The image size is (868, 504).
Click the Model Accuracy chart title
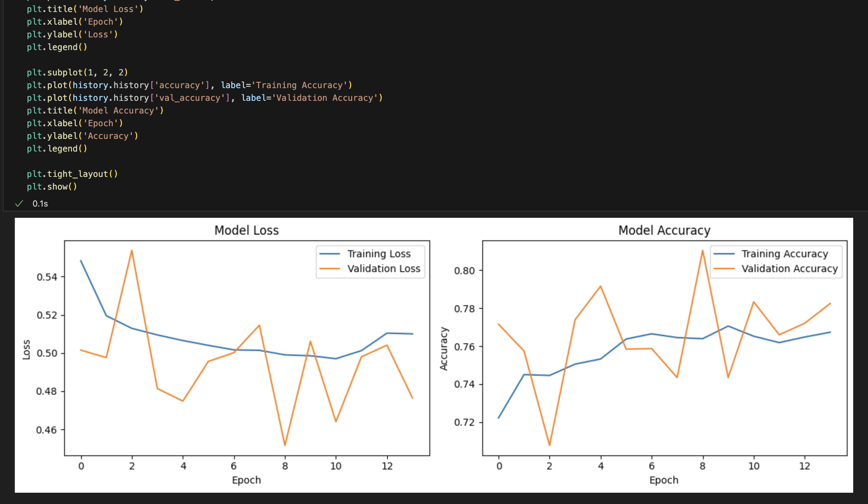[664, 230]
